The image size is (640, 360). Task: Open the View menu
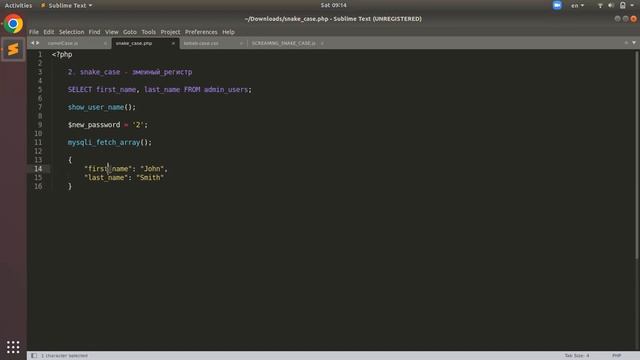click(111, 32)
